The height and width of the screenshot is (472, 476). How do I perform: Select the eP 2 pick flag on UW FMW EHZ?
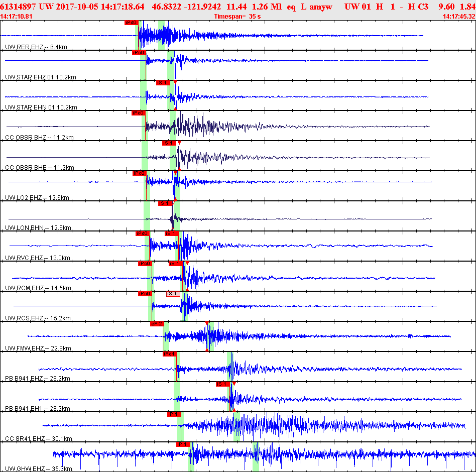tap(158, 324)
